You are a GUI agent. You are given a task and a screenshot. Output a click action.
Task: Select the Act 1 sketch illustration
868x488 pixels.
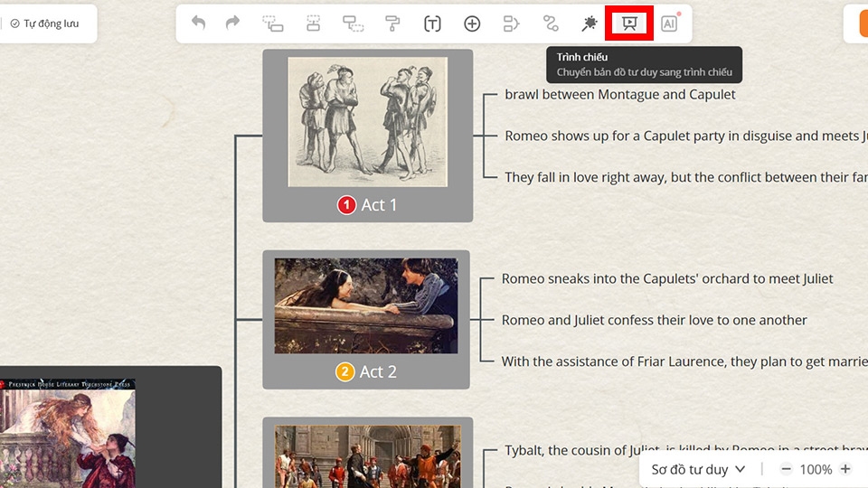coord(368,122)
